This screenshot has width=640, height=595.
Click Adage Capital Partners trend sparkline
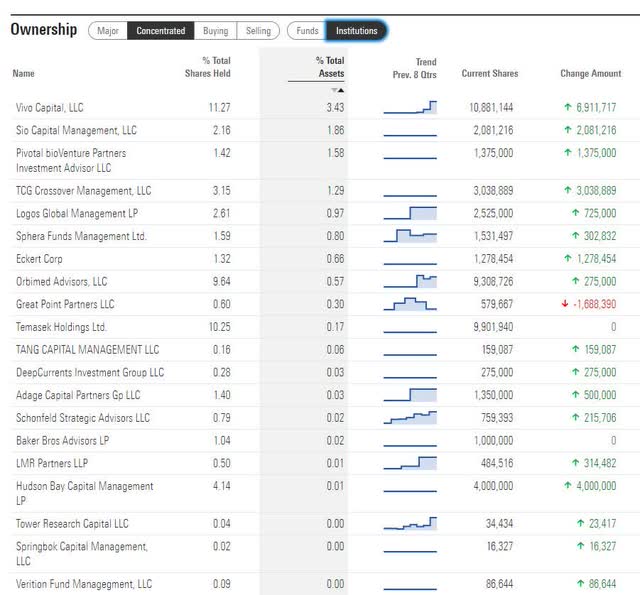410,395
